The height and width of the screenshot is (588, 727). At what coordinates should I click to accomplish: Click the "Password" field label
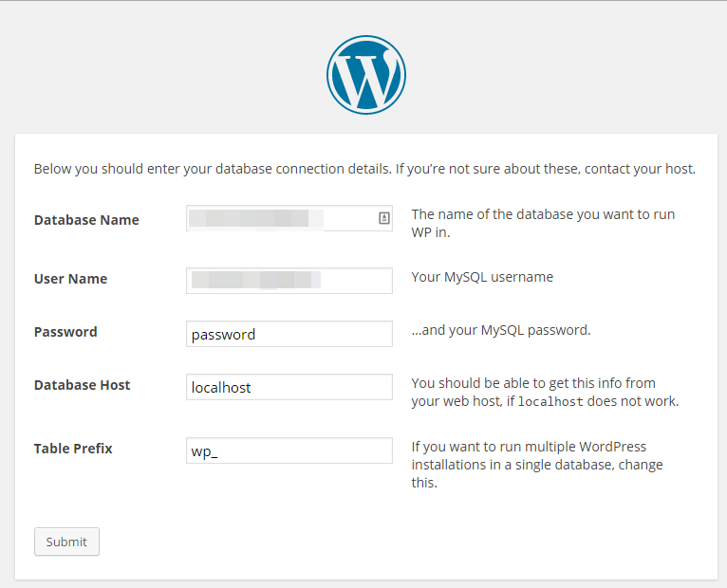[x=65, y=332]
